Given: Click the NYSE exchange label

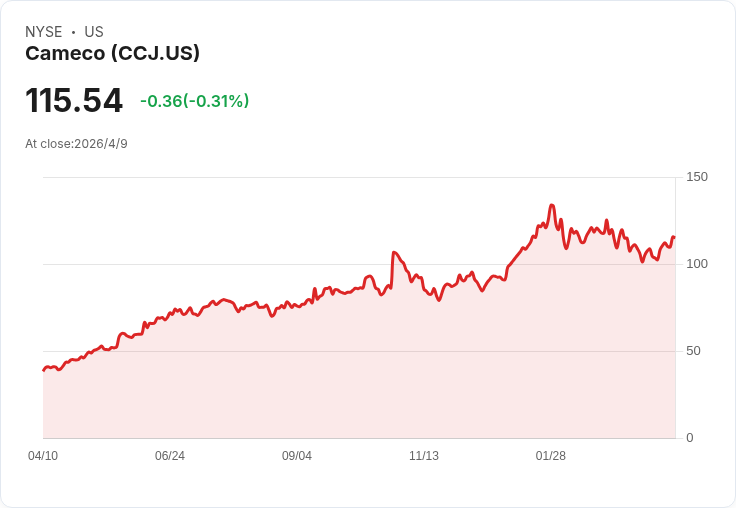Looking at the screenshot, I should pos(43,32).
